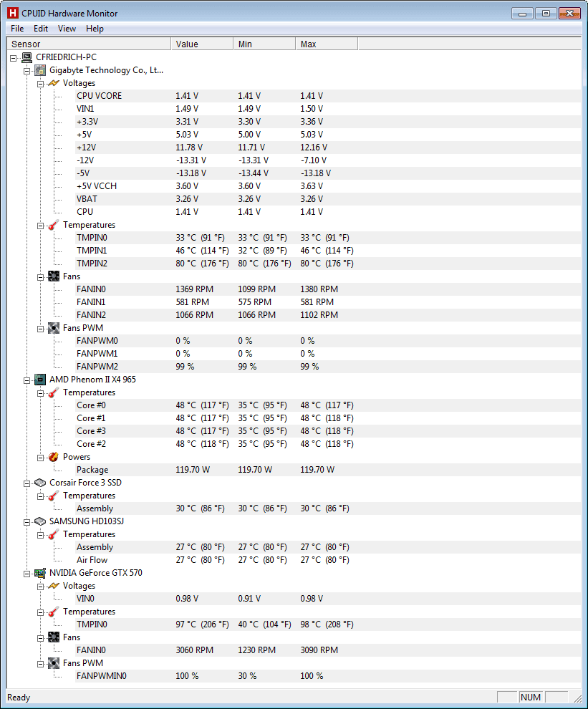Click the Max column header
Screen dimensions: 588x709
pyautogui.click(x=326, y=44)
